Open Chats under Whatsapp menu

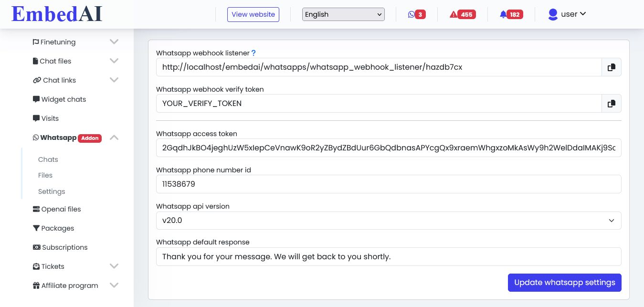[x=48, y=159]
